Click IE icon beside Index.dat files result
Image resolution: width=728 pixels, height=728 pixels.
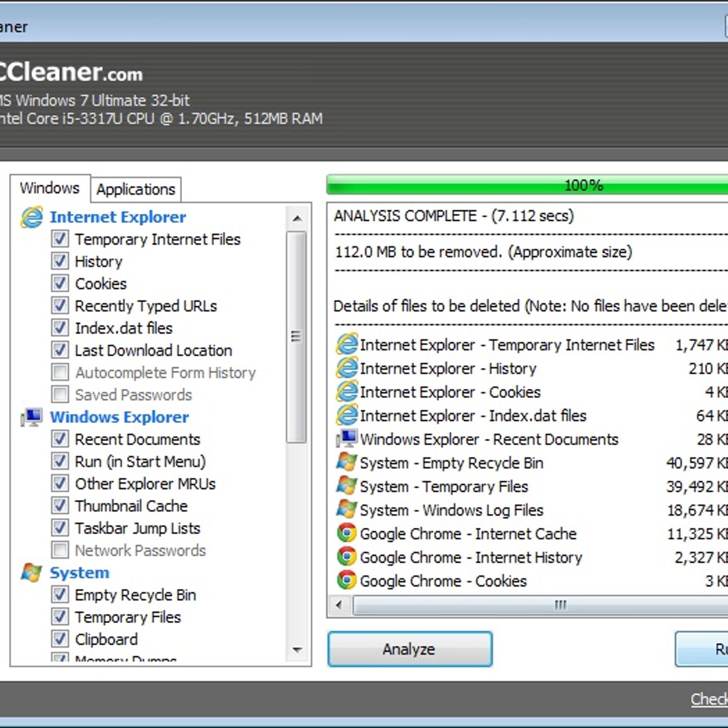click(x=347, y=415)
